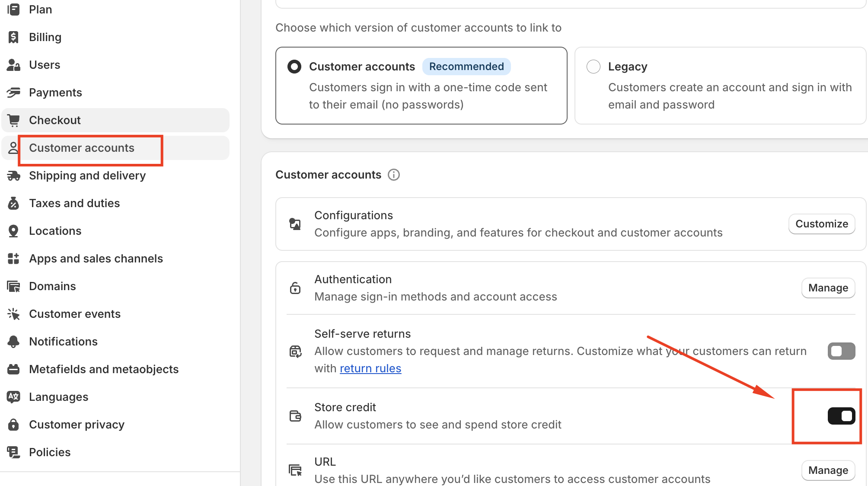Viewport: 868px width, 486px height.
Task: Click the Customer events sparkle cursor icon
Action: (13, 314)
